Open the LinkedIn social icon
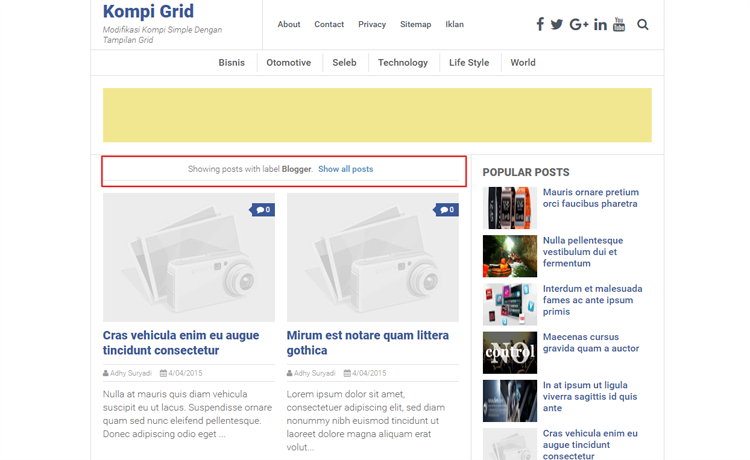This screenshot has height=460, width=750. point(600,24)
